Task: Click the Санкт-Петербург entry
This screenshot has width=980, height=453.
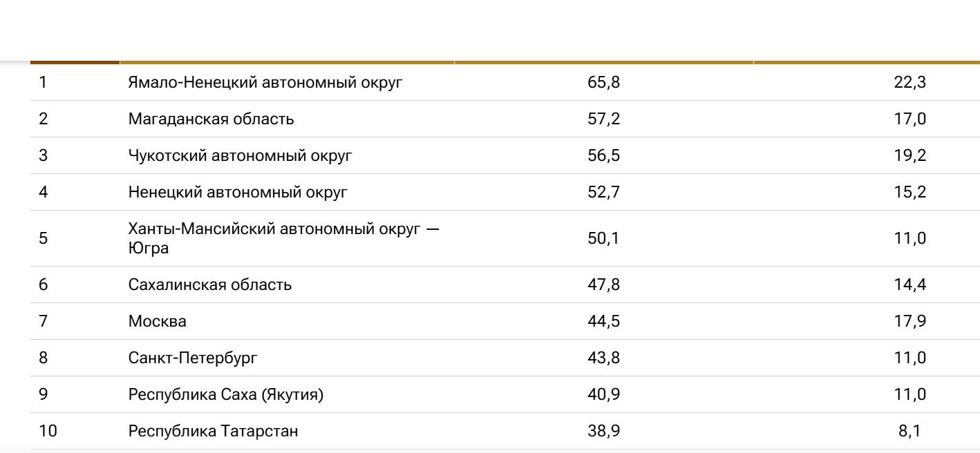Action: (193, 358)
